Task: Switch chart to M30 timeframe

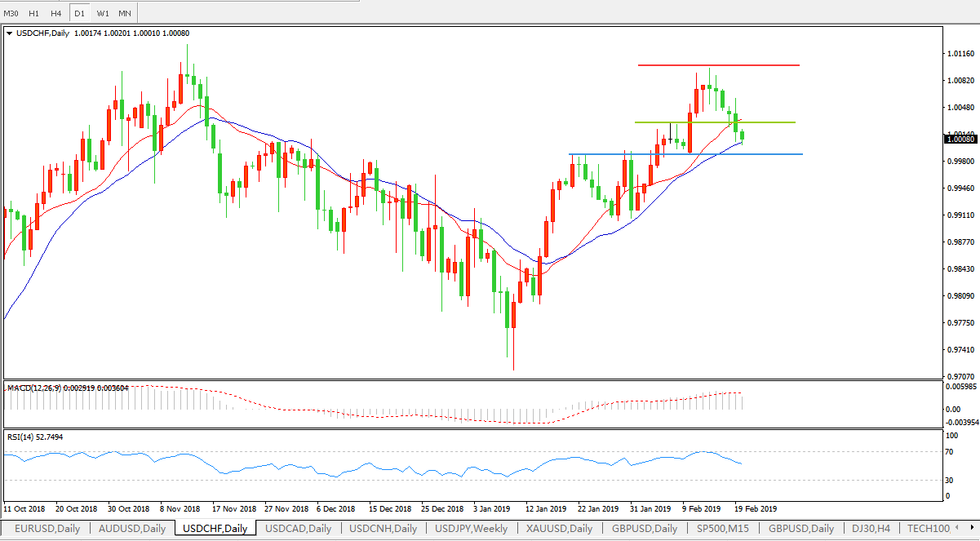Action: click(x=11, y=14)
